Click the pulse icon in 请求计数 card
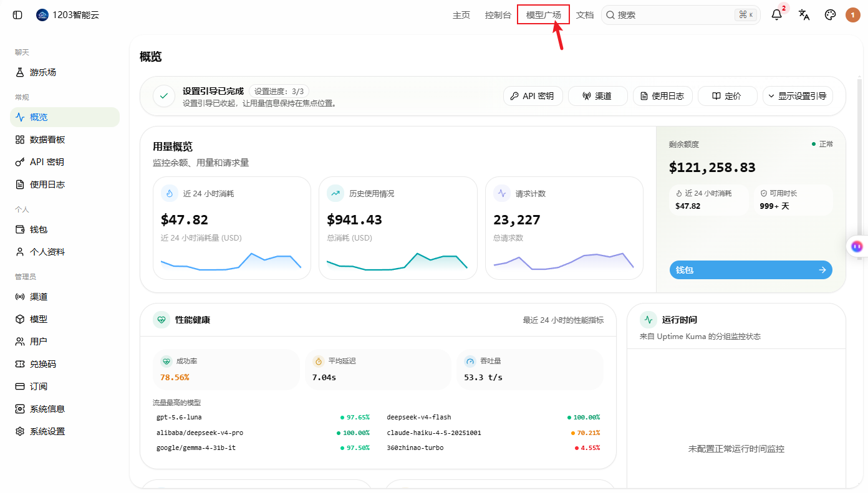This screenshot has height=493, width=868. tap(502, 193)
